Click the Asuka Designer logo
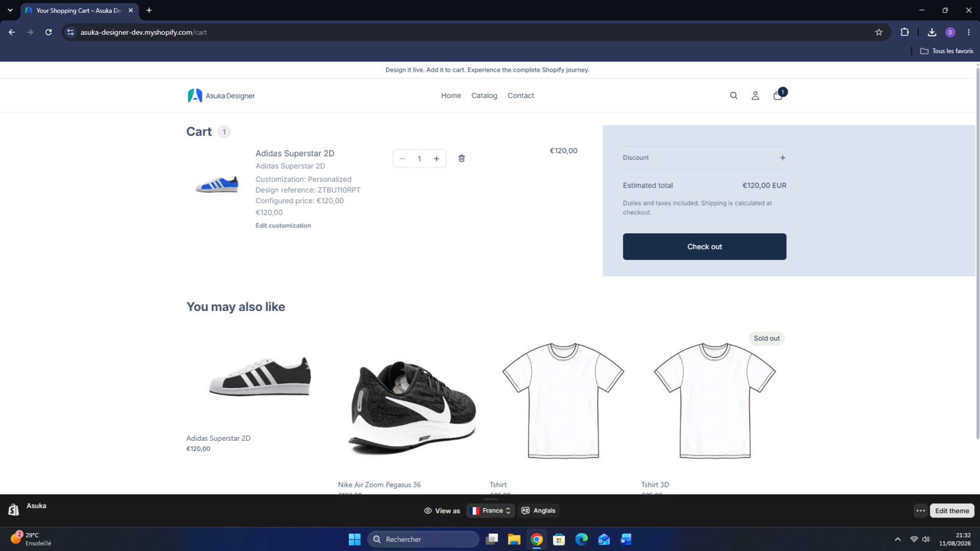Viewport: 980px width, 551px height. [221, 96]
